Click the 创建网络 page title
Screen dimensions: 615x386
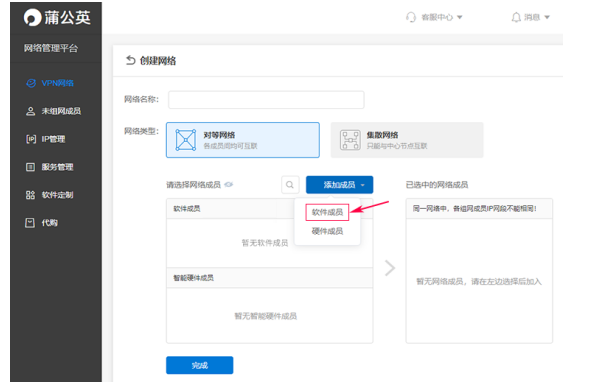point(158,61)
